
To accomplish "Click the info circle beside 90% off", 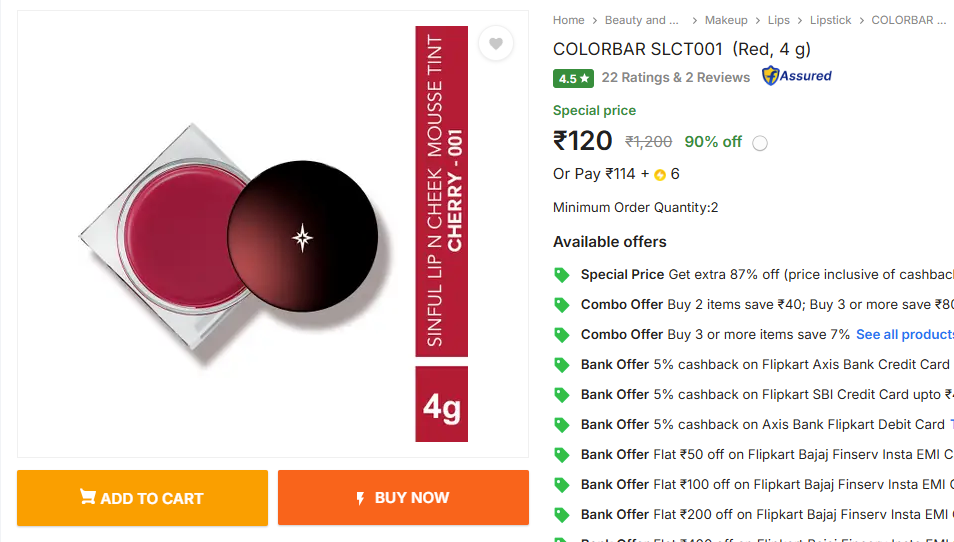I will (x=760, y=143).
